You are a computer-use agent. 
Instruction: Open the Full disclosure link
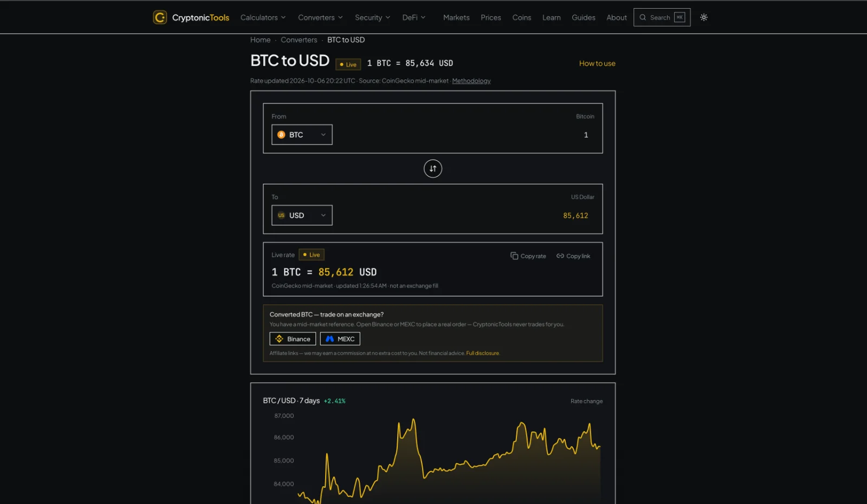[483, 353]
